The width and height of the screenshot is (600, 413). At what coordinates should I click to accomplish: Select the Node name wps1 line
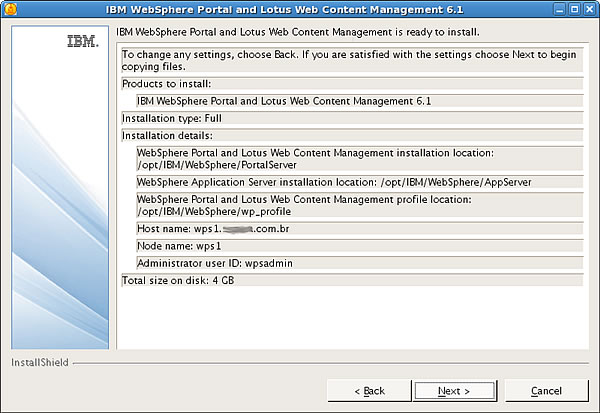360,246
